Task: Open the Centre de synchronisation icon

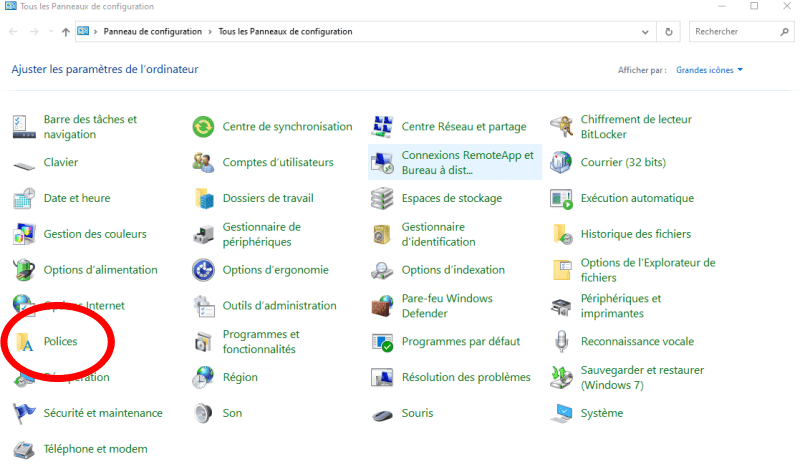Action: click(x=204, y=127)
